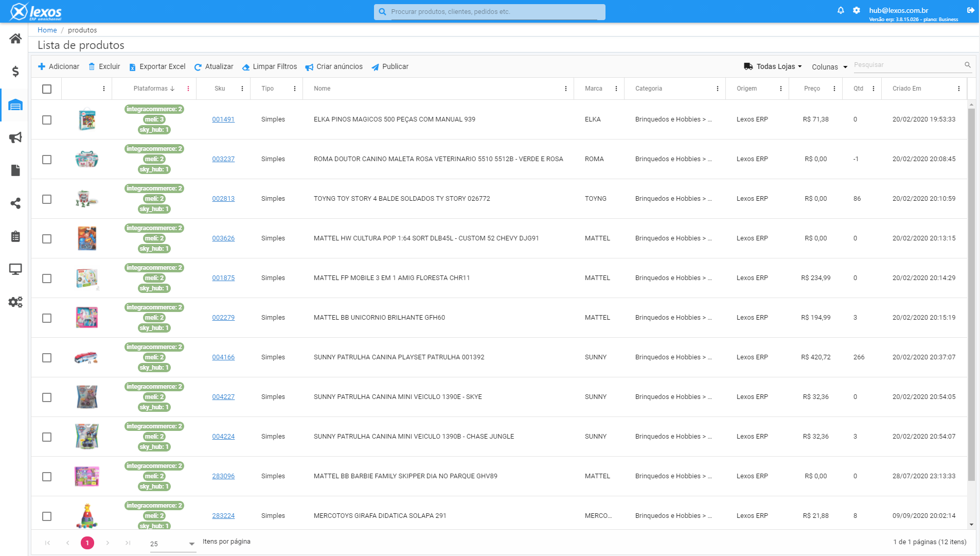Click the vertical table scrollbar
This screenshot has width=980, height=556.
tap(971, 294)
